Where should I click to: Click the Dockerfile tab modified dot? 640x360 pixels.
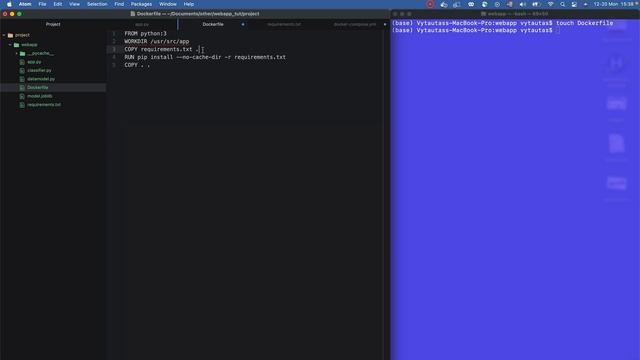[x=243, y=24]
